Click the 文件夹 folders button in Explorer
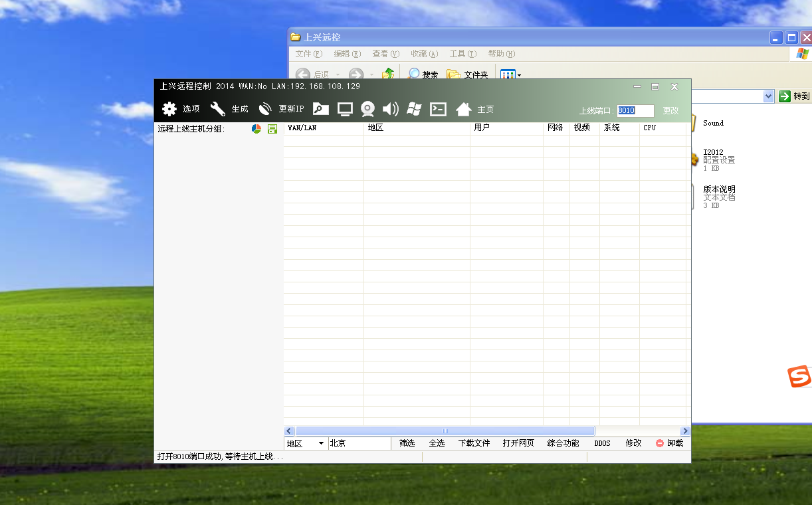This screenshot has width=812, height=505. [467, 74]
